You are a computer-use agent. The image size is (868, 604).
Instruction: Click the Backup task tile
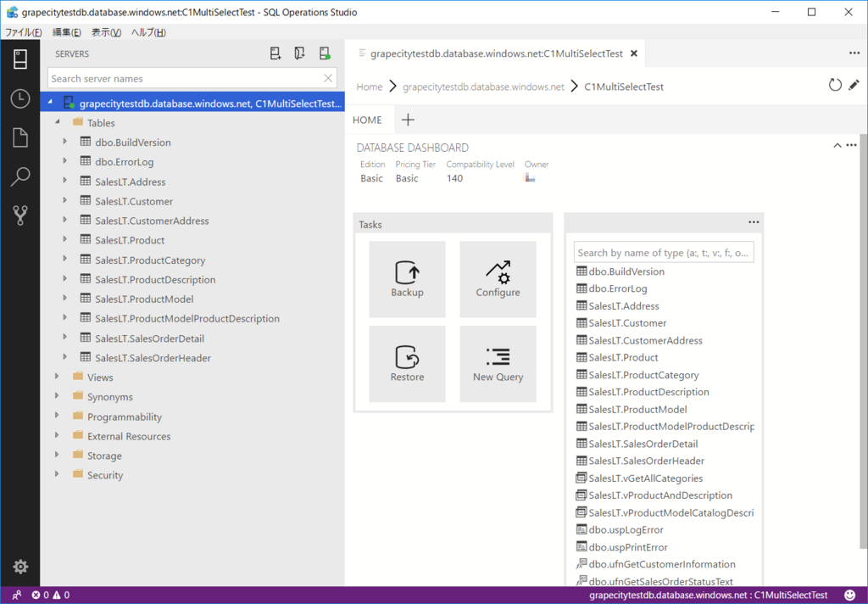point(407,279)
